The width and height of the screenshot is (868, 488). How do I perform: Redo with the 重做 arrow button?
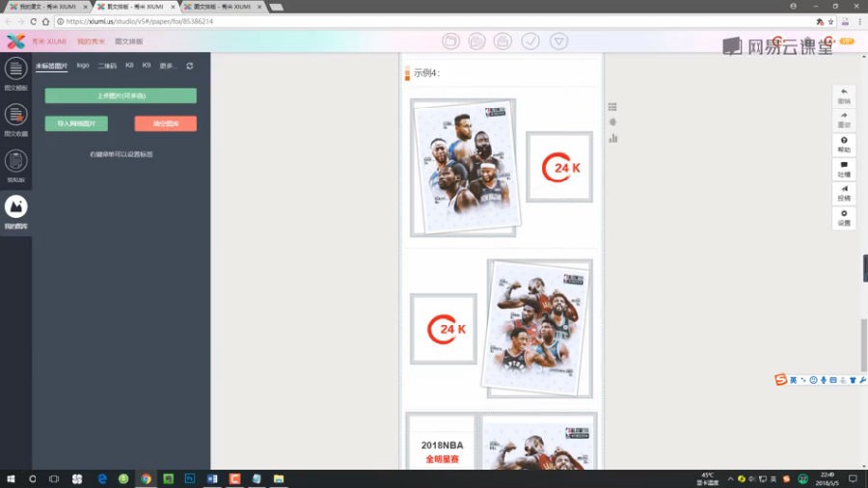pyautogui.click(x=844, y=120)
